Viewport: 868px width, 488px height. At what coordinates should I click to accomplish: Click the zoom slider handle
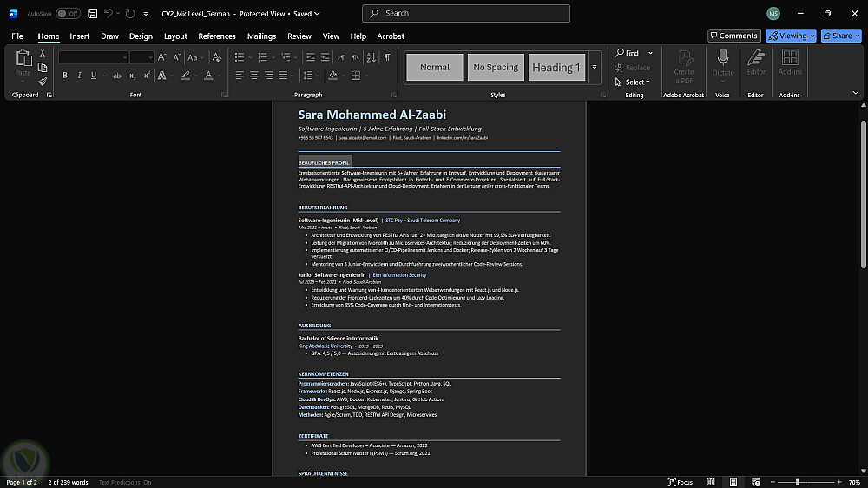point(797,482)
